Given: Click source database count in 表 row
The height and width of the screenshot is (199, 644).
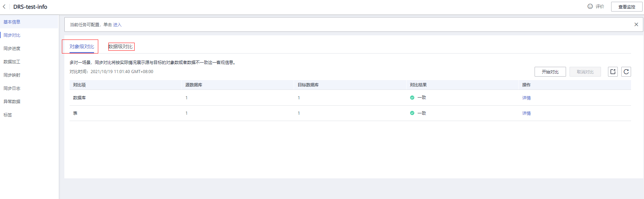Looking at the screenshot, I should [x=186, y=113].
